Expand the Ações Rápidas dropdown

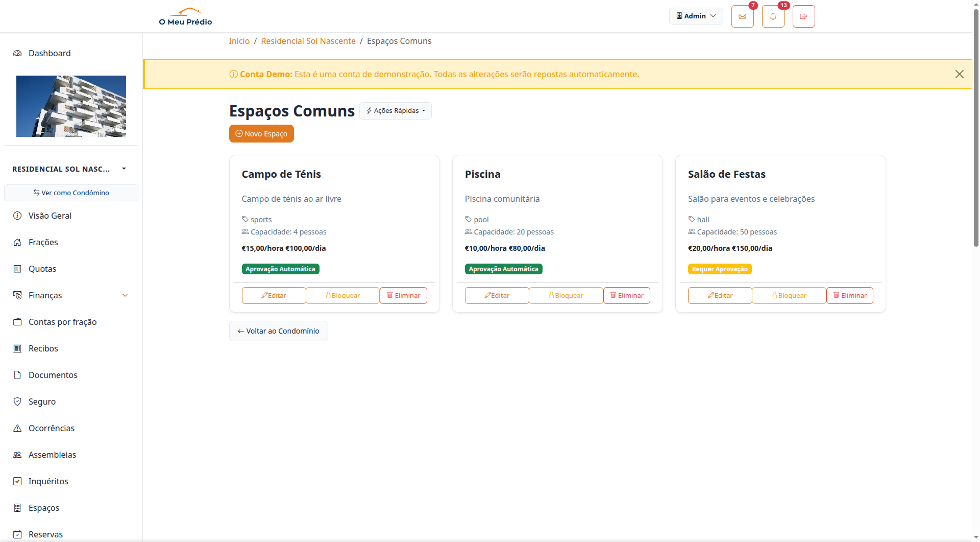(x=395, y=111)
